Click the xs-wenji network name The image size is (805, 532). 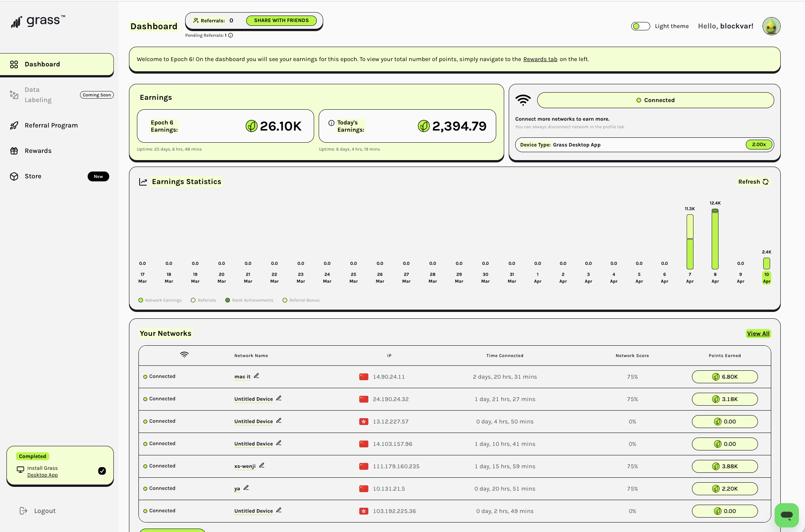(245, 466)
